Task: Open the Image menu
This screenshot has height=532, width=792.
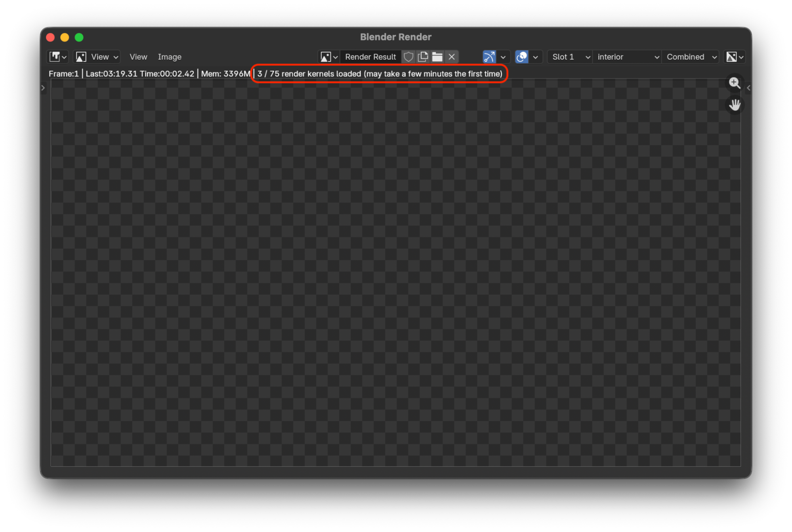Action: 170,57
